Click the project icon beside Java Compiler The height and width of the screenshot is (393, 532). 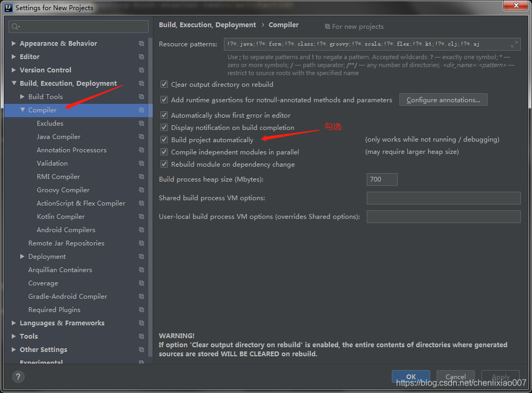point(141,136)
